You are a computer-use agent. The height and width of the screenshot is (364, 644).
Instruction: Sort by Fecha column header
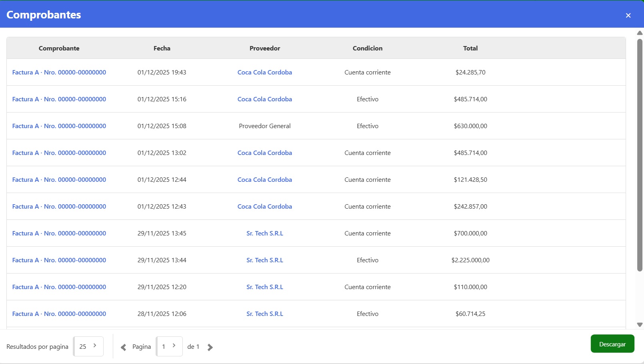point(162,48)
